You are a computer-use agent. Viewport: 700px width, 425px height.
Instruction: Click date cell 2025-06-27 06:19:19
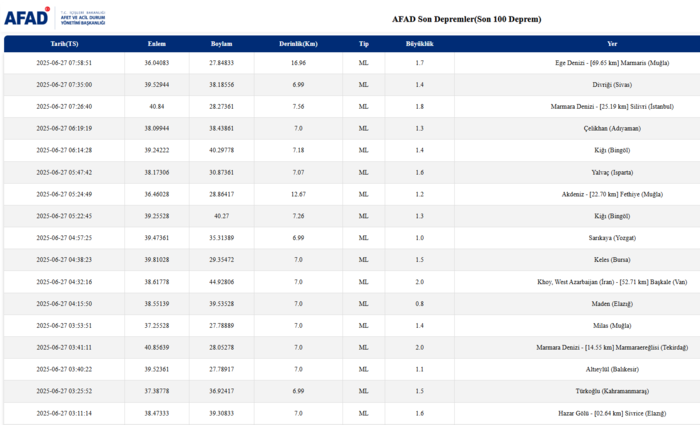64,129
